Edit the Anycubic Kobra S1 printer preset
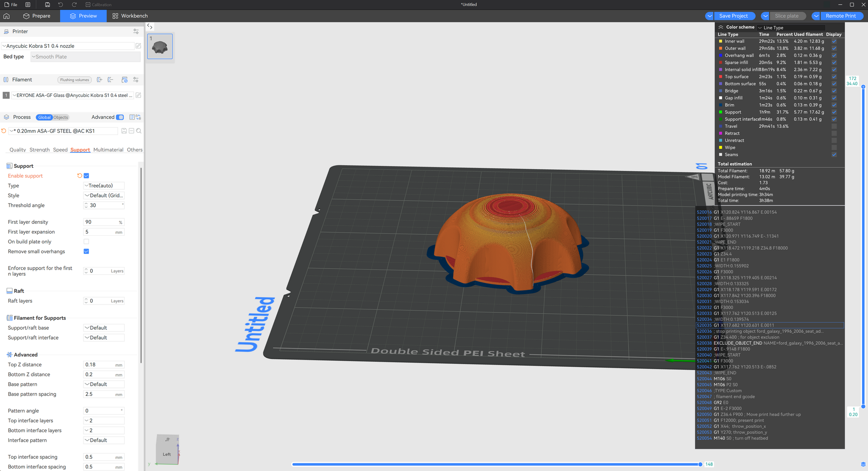Viewport: 868px width, 471px height. tap(138, 46)
